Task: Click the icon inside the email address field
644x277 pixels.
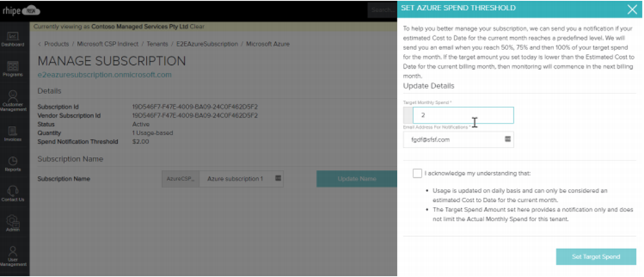Action: click(508, 139)
